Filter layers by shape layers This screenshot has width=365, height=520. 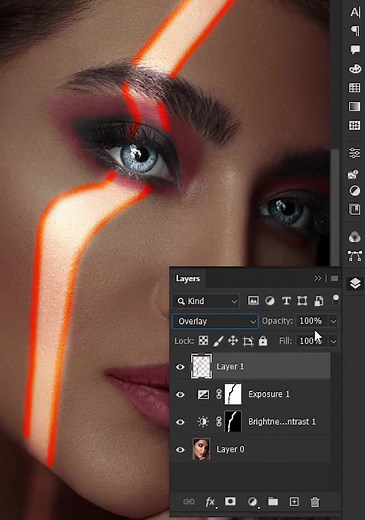[302, 301]
